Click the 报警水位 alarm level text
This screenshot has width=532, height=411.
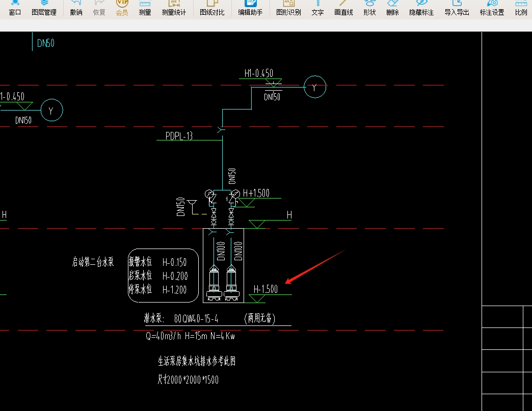pos(140,262)
